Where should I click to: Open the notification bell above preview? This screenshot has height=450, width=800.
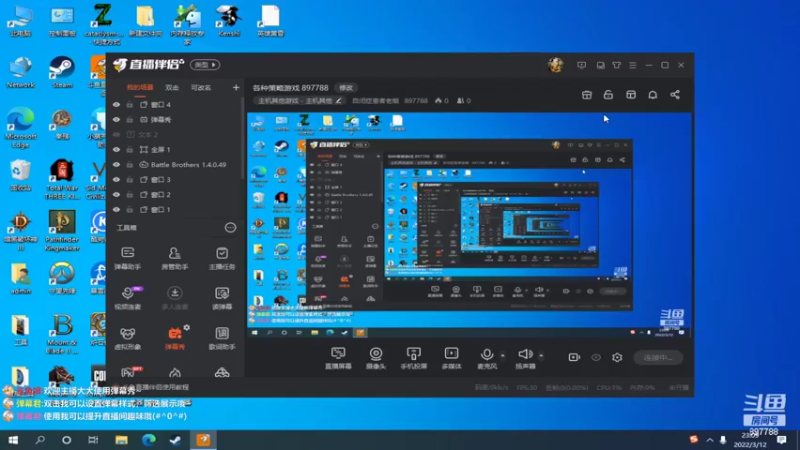pyautogui.click(x=653, y=95)
